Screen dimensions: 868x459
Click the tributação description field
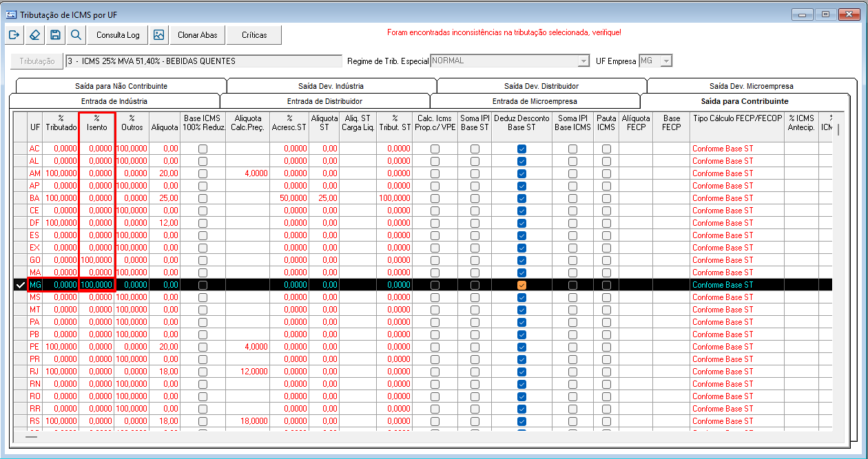(x=204, y=61)
